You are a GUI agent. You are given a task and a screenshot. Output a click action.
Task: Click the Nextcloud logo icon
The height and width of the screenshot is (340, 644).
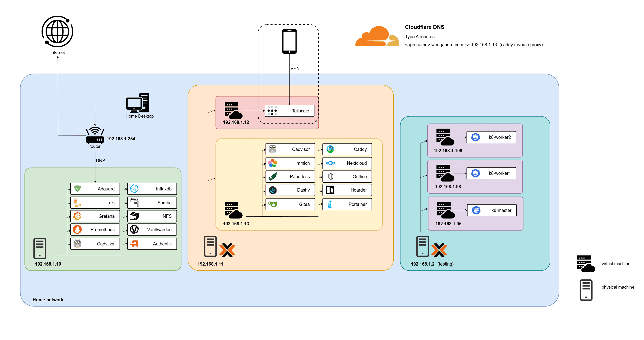[x=330, y=163]
